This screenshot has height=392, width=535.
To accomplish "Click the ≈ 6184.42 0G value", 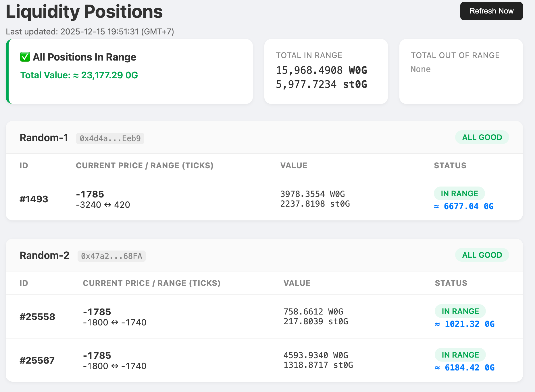I will coord(465,368).
